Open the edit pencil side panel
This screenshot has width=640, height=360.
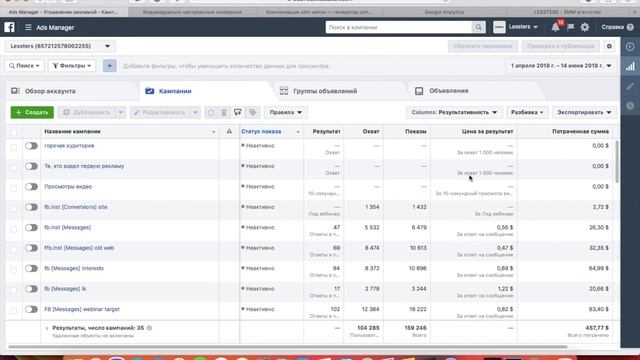[x=630, y=86]
